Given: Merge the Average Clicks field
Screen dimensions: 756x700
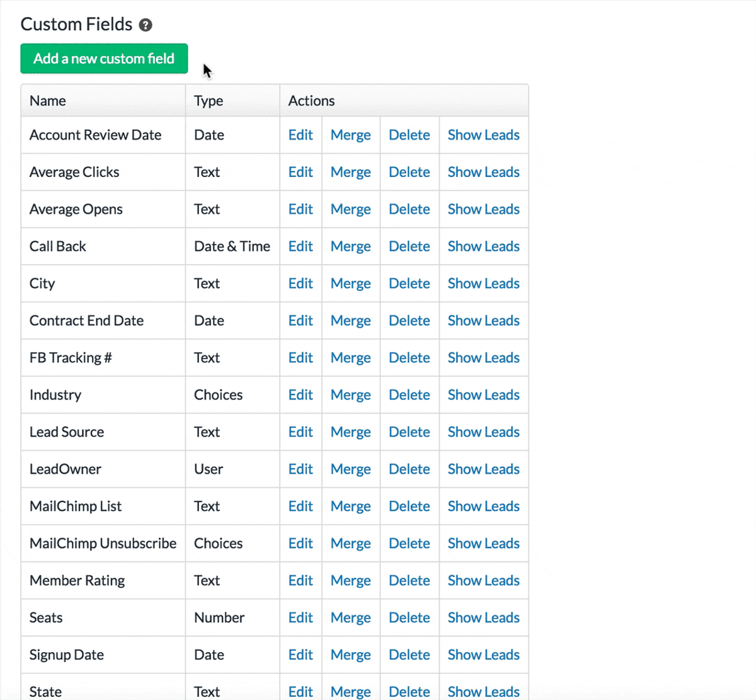Looking at the screenshot, I should pyautogui.click(x=351, y=172).
